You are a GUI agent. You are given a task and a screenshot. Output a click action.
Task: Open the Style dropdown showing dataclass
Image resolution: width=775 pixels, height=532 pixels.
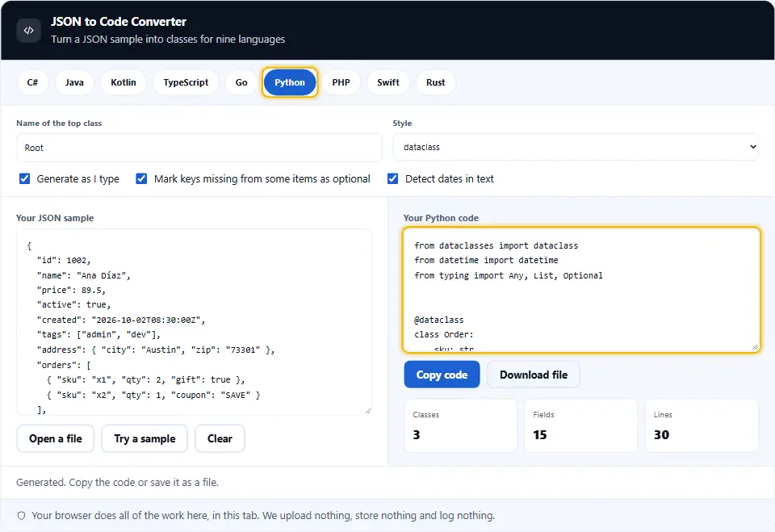[x=576, y=147]
